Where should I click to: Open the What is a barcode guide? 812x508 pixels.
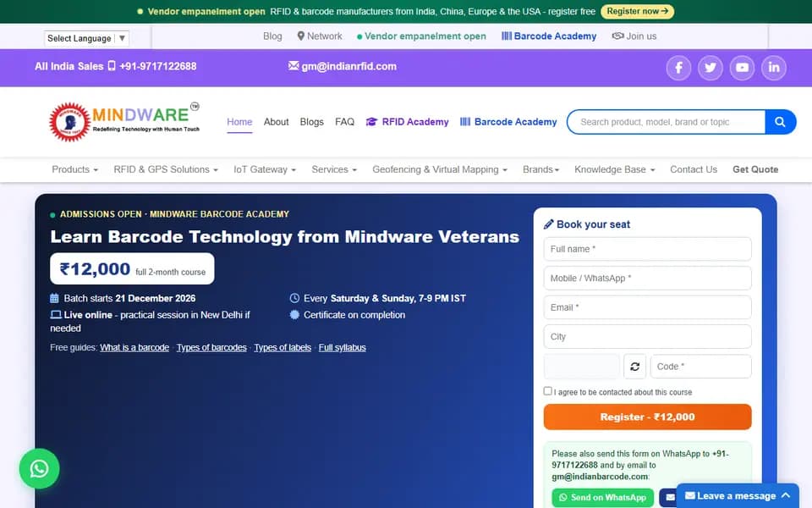[134, 347]
